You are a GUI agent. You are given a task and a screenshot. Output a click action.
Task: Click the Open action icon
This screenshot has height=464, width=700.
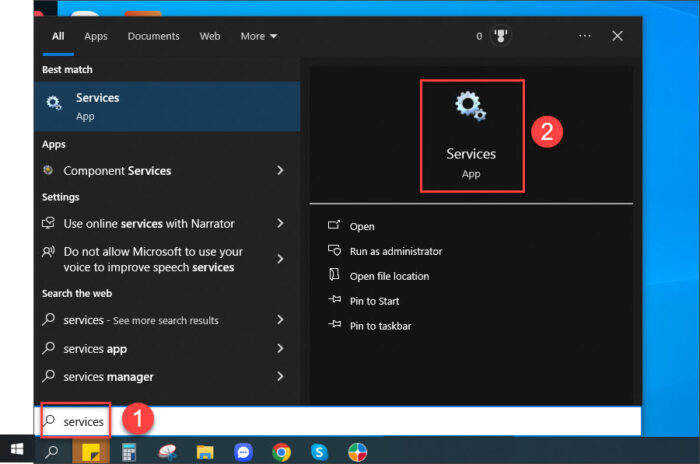(x=334, y=225)
